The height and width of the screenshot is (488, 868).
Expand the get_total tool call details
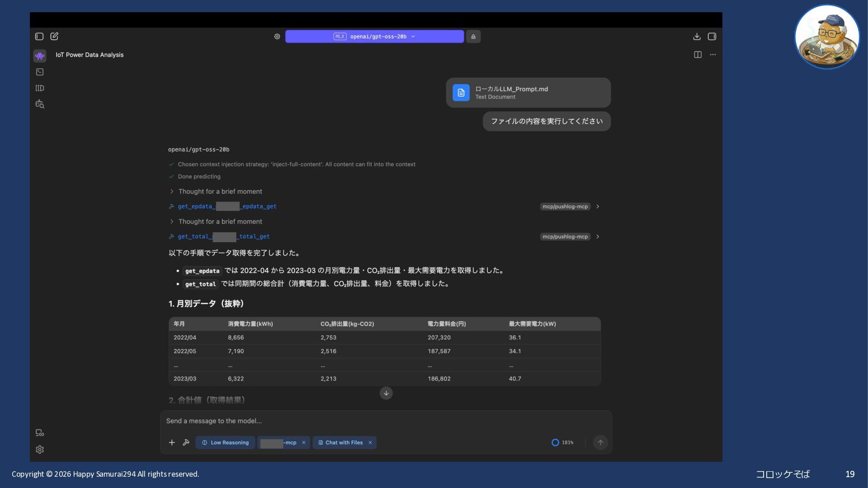click(598, 236)
